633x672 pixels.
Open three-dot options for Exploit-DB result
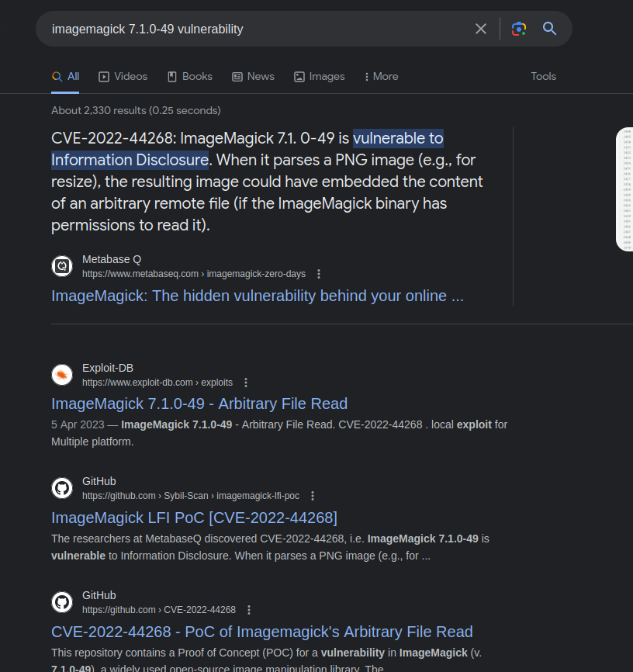point(246,383)
